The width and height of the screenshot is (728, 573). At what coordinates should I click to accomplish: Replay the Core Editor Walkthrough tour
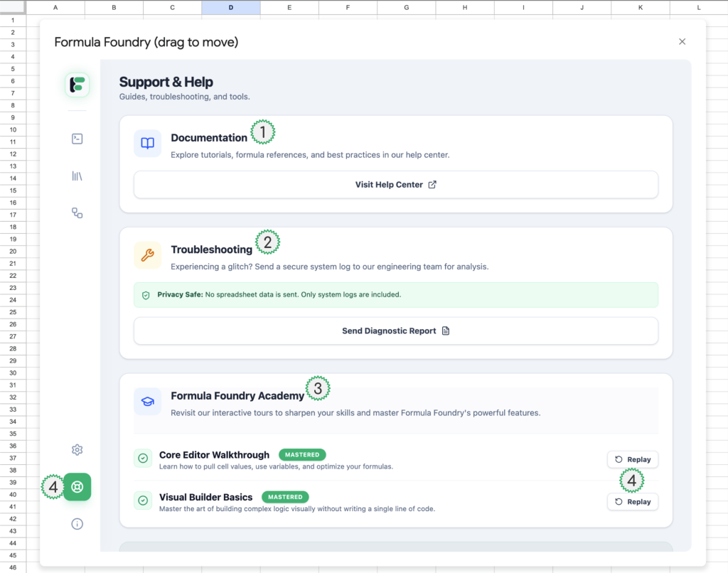pos(633,459)
